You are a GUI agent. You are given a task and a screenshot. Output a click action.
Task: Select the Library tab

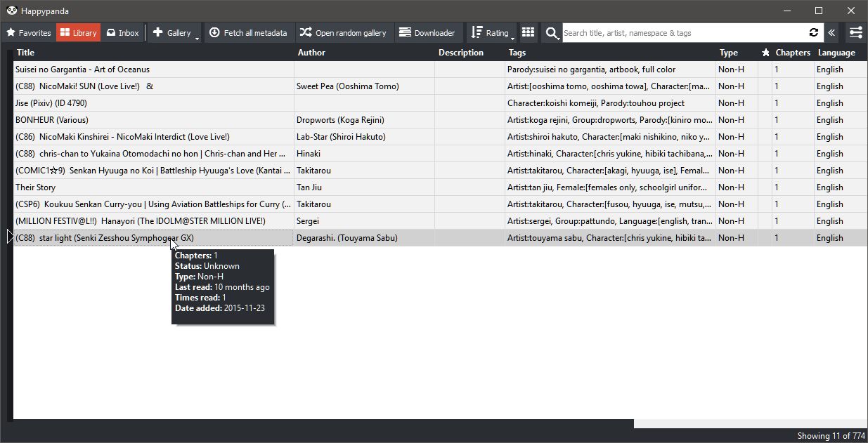click(x=78, y=33)
